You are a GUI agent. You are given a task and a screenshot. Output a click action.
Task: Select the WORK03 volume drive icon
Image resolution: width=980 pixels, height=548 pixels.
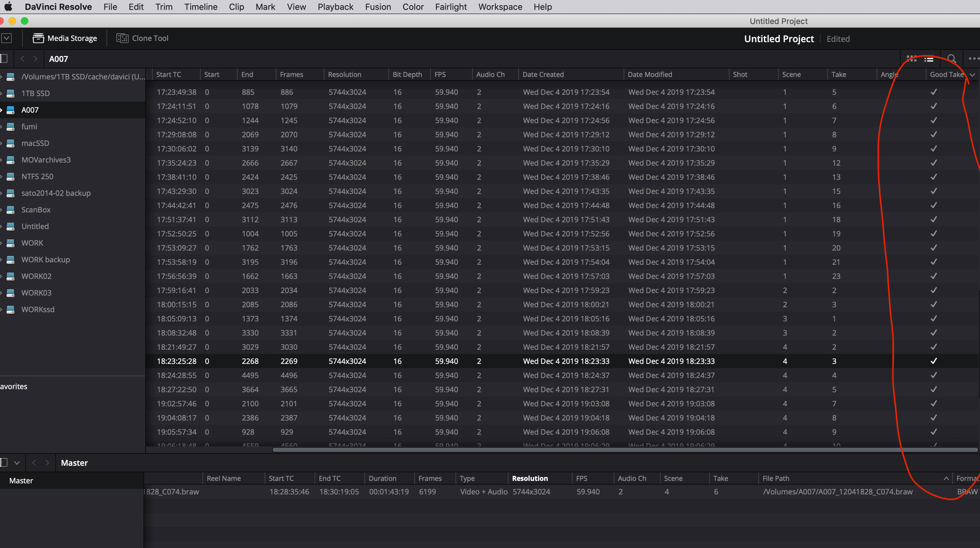tap(11, 293)
